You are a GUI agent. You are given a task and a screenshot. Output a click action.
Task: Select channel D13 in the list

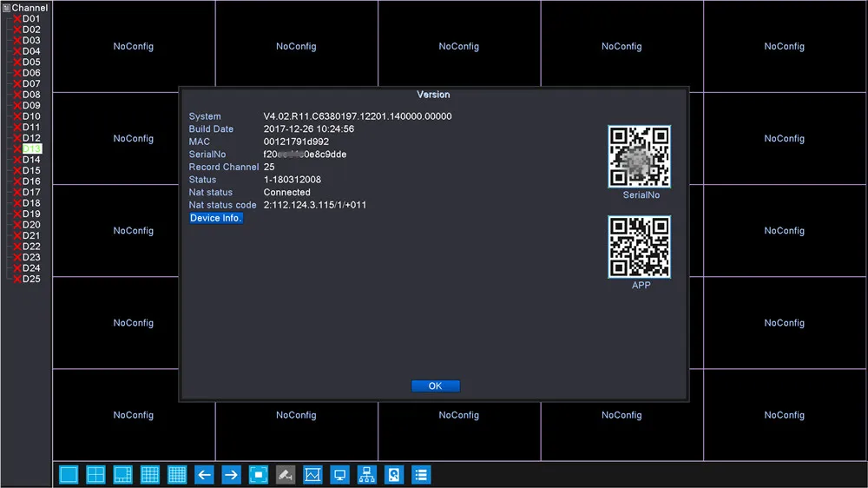pos(31,149)
